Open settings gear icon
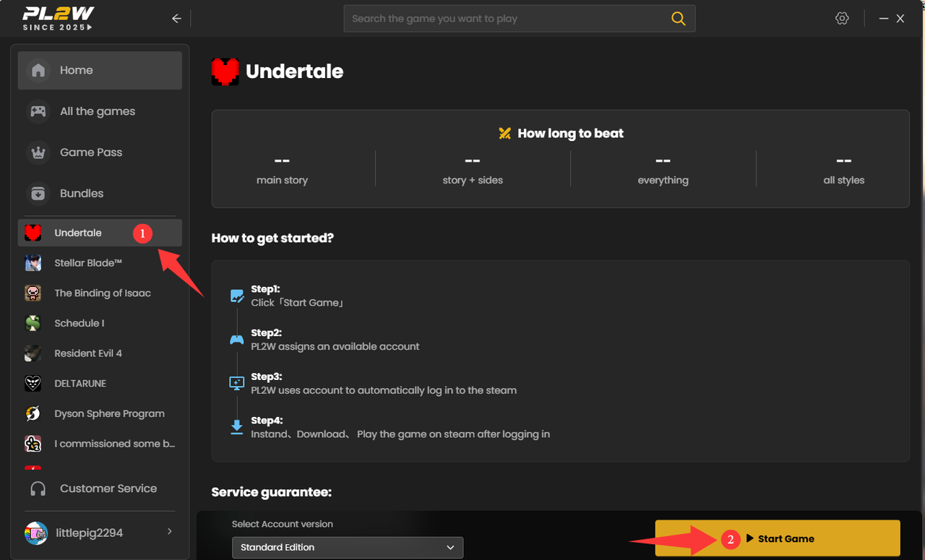The width and height of the screenshot is (925, 560). pos(842,19)
